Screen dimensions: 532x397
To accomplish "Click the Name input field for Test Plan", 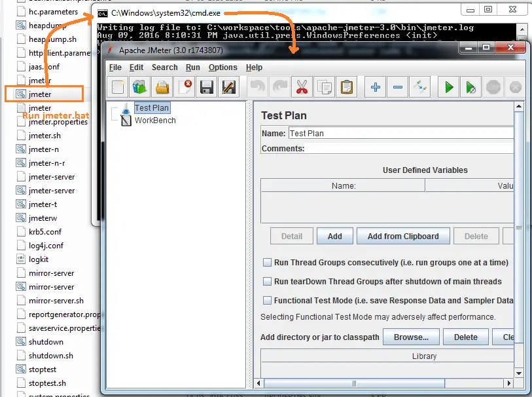I will (x=393, y=133).
